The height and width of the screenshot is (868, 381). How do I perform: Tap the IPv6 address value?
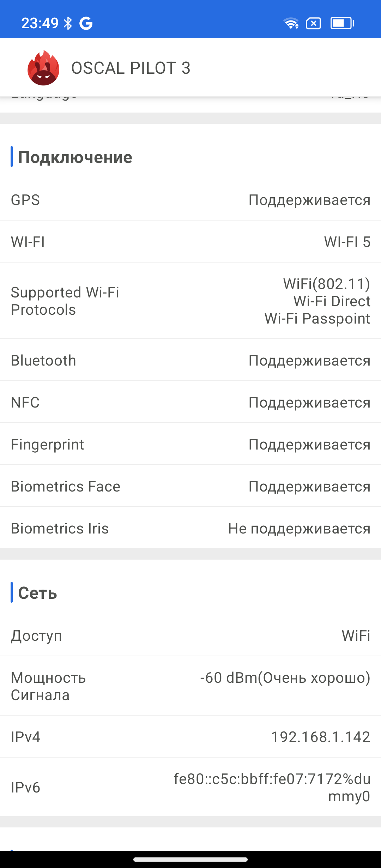click(272, 787)
